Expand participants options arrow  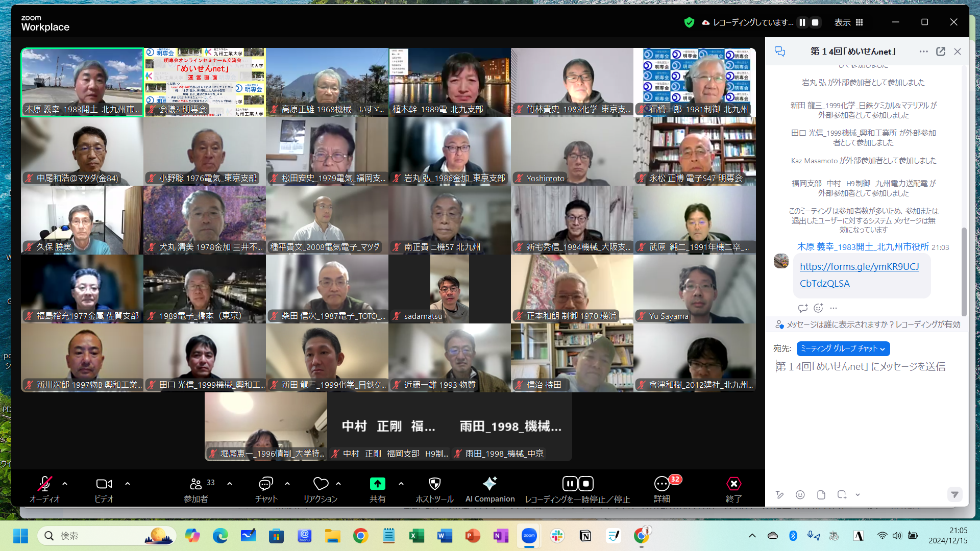[230, 484]
